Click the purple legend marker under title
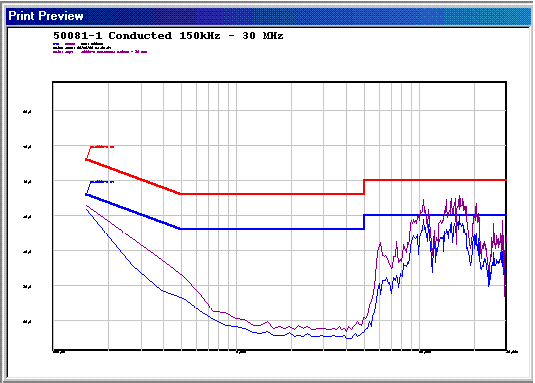The width and height of the screenshot is (535, 383). pos(70,44)
